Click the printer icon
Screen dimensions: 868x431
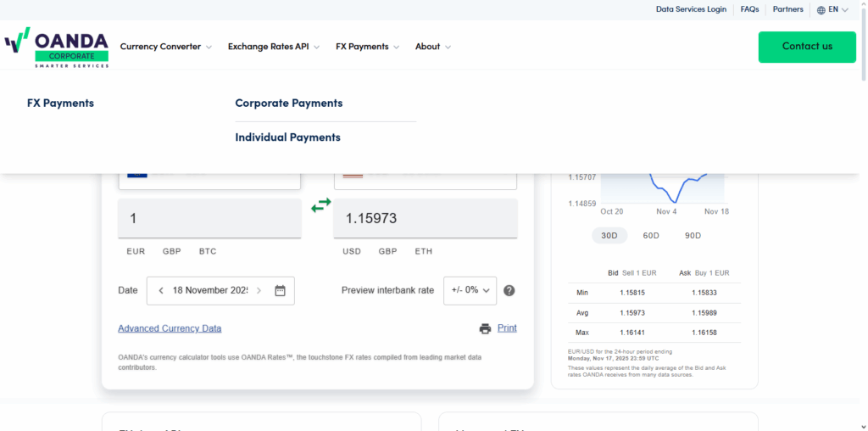pos(485,328)
